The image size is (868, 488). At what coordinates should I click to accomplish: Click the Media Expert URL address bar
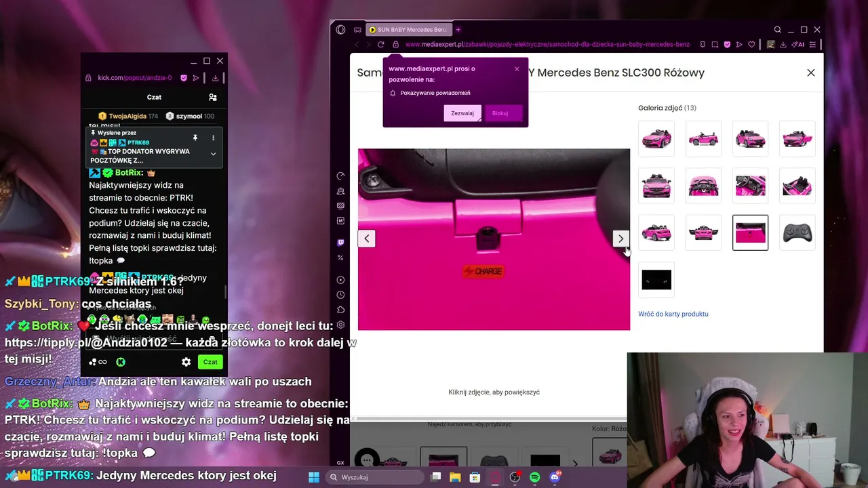[548, 45]
